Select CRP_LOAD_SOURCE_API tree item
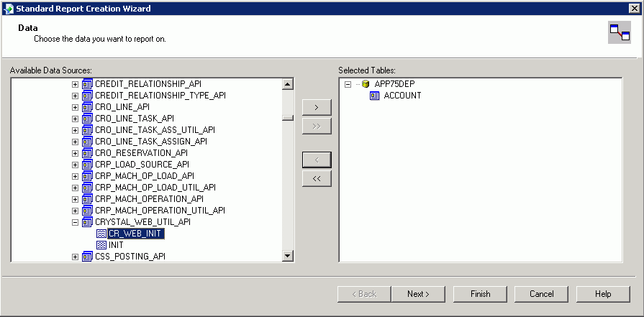Viewport: 644px width, 317px height. [x=142, y=165]
